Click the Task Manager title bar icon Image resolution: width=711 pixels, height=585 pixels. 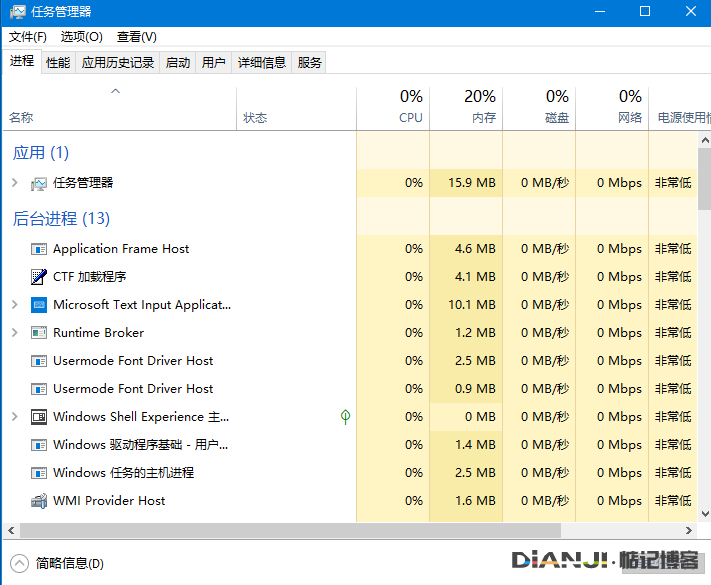pyautogui.click(x=18, y=11)
